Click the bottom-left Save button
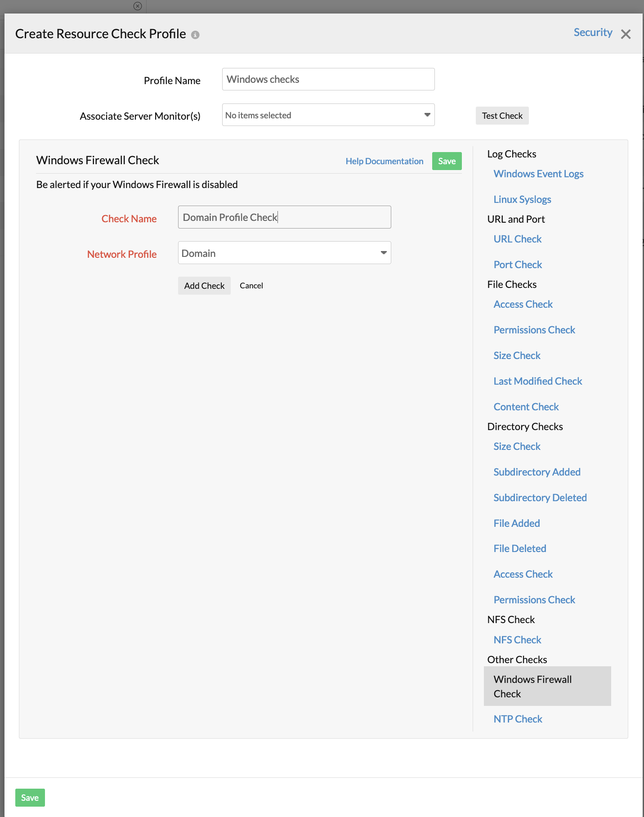This screenshot has width=644, height=817. point(30,798)
